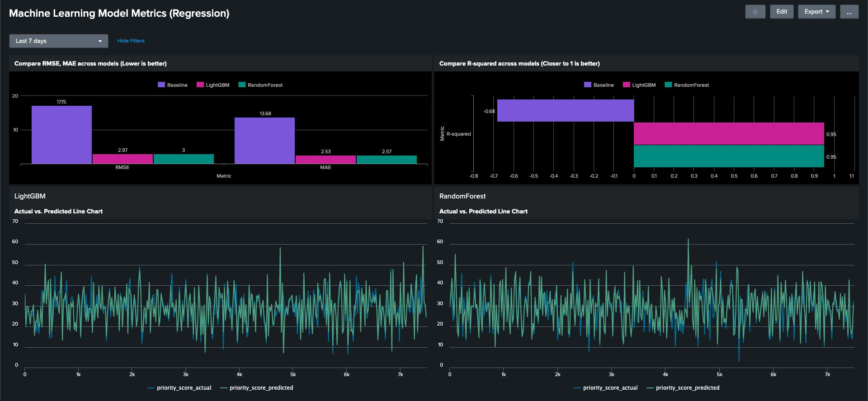Click the Baseline RMSE bar labeled 17.15

pos(61,135)
